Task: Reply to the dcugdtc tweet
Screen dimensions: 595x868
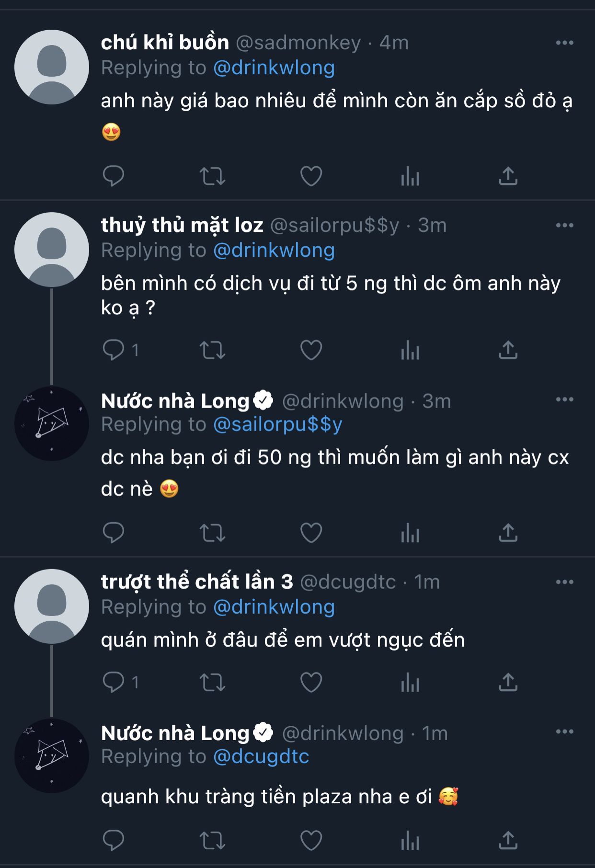Action: point(114,682)
